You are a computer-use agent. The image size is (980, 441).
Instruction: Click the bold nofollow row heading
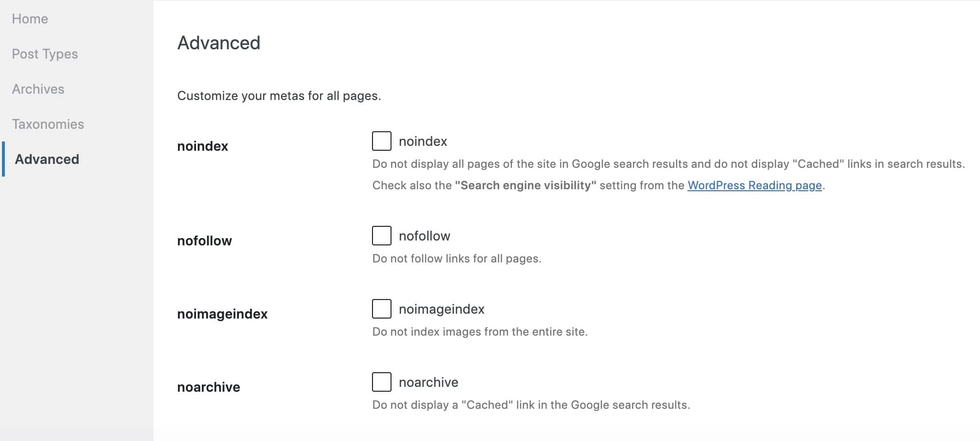(x=204, y=241)
